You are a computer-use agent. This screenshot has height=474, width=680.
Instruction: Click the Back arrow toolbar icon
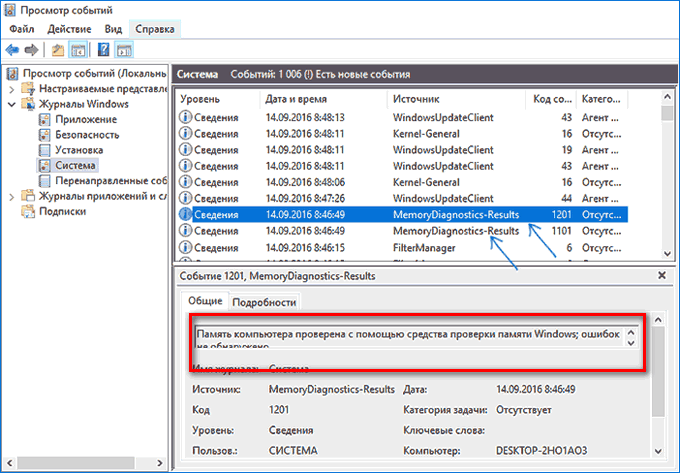[x=12, y=49]
